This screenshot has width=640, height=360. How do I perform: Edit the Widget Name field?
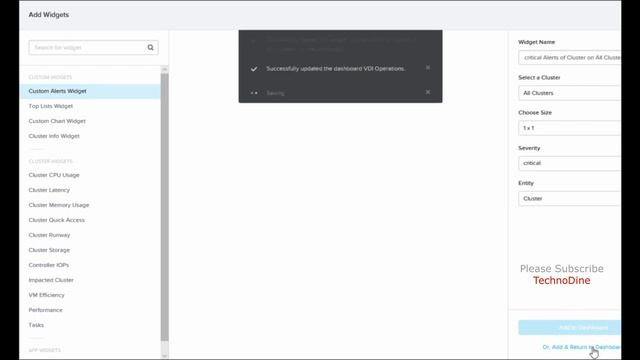tap(569, 58)
